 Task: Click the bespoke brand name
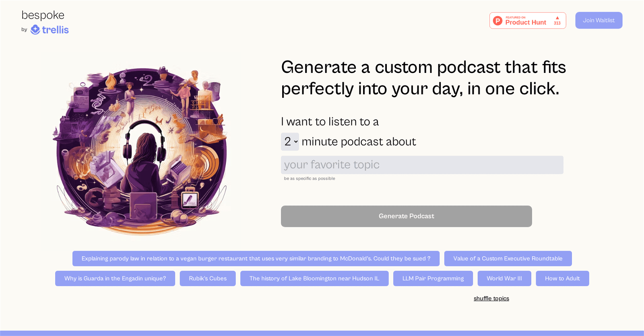coord(43,15)
